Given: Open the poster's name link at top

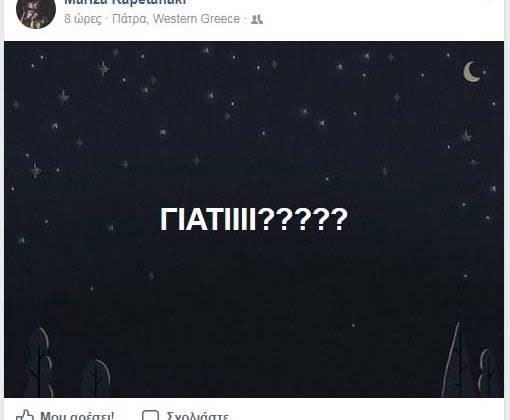Looking at the screenshot, I should click(125, 2).
